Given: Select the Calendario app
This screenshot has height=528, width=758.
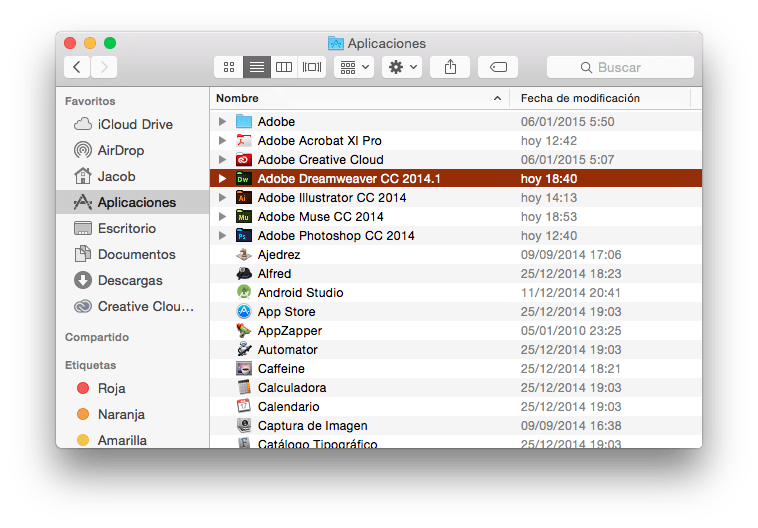Looking at the screenshot, I should 456,407.
